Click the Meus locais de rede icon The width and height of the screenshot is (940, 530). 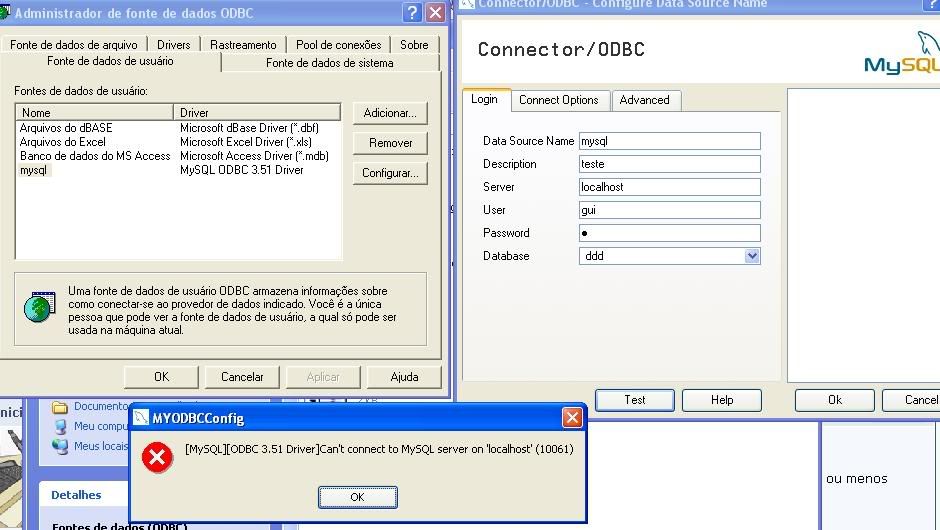59,447
